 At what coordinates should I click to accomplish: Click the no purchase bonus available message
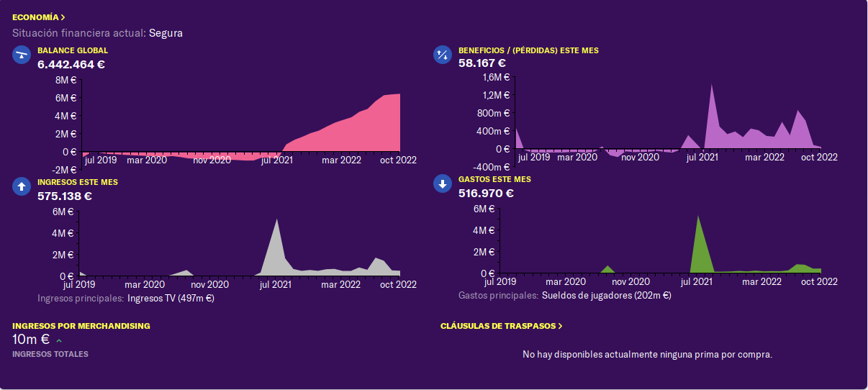647,355
